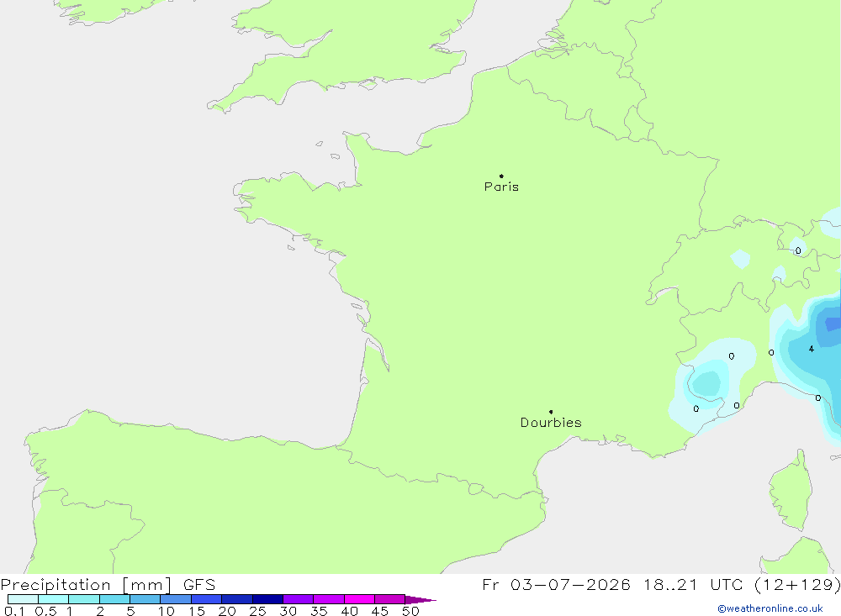
Task: Click the '35' legend scale label
Action: coord(319,611)
